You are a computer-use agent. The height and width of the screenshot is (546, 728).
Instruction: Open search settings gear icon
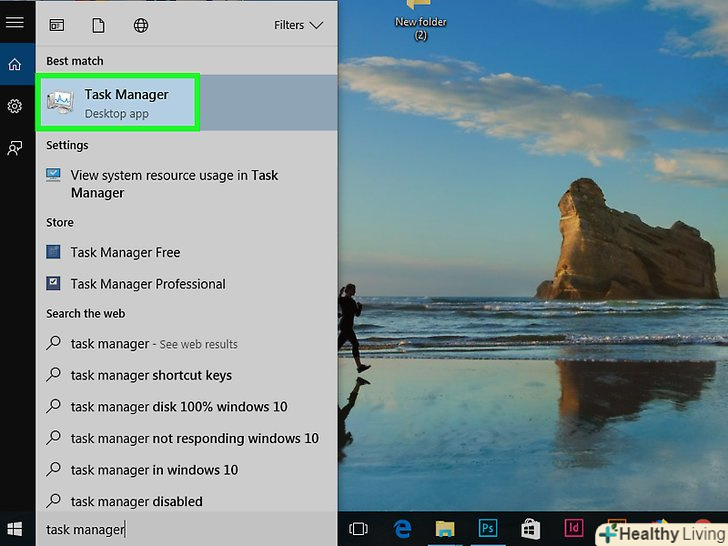pyautogui.click(x=15, y=106)
